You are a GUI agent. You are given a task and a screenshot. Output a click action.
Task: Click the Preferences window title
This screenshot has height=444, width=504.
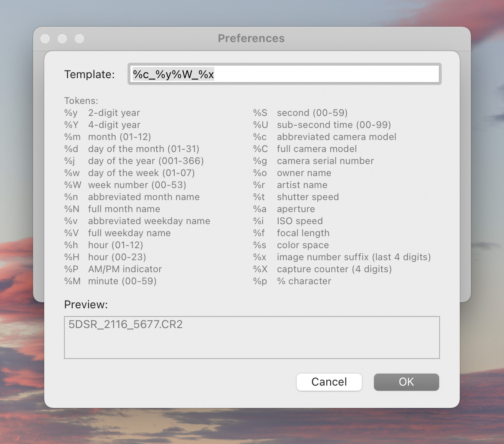pos(252,38)
